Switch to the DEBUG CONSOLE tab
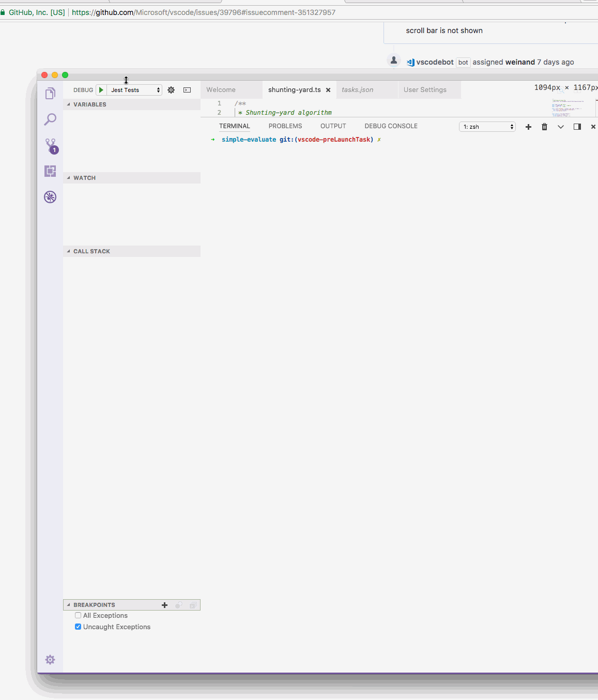The width and height of the screenshot is (598, 700). click(x=391, y=126)
